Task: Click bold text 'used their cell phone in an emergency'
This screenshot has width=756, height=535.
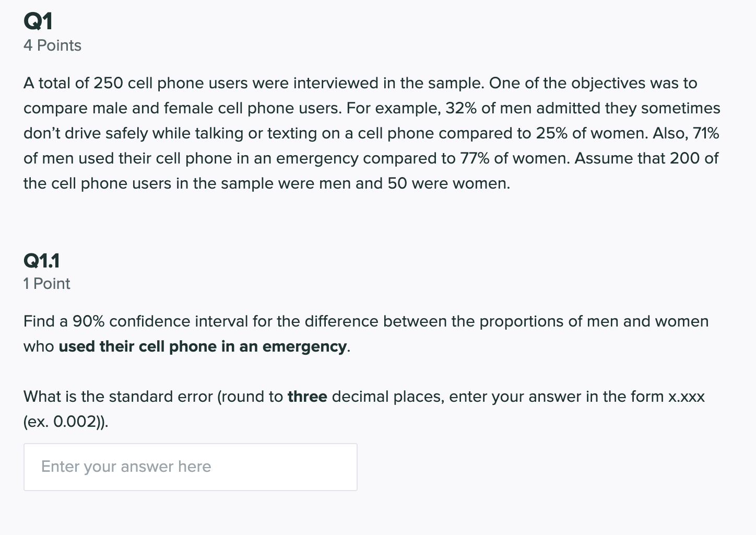Action: point(203,346)
